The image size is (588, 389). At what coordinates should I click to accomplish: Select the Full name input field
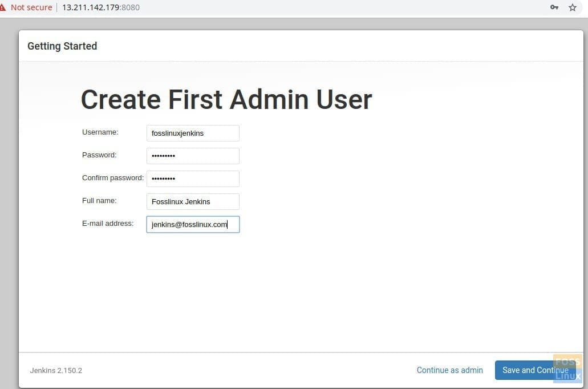193,201
